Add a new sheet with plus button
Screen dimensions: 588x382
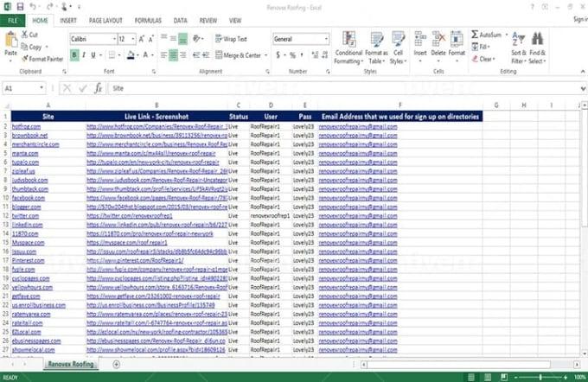[116, 364]
